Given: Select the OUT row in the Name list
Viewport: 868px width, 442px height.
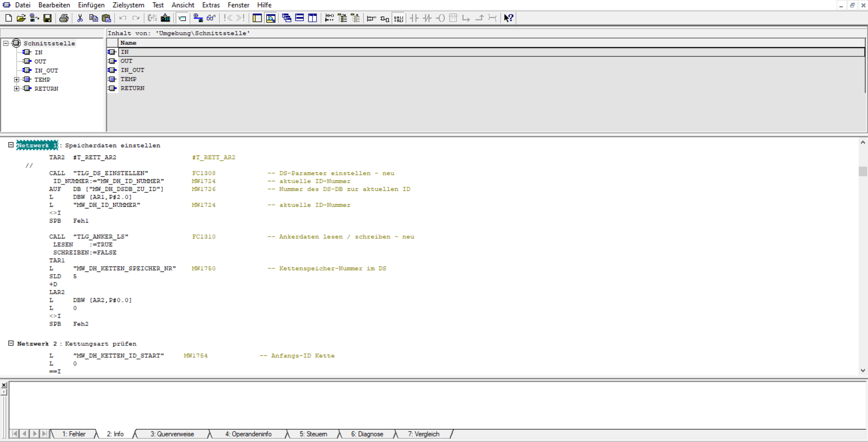Looking at the screenshot, I should [127, 61].
